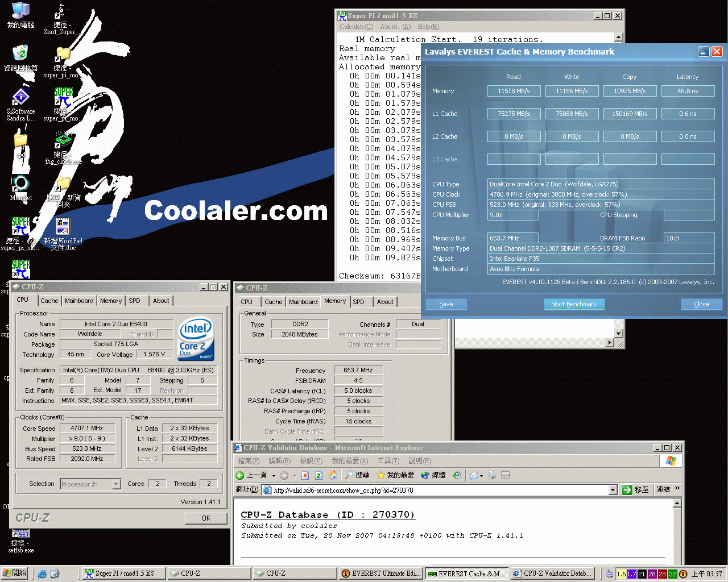
Task: Click the taskbar clock showing 03:37
Action: click(706, 574)
